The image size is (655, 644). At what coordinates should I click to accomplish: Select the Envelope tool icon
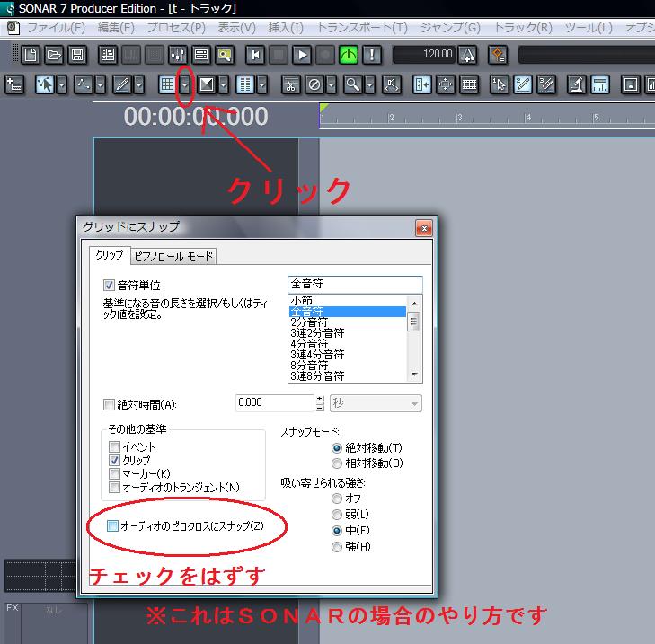coord(84,84)
